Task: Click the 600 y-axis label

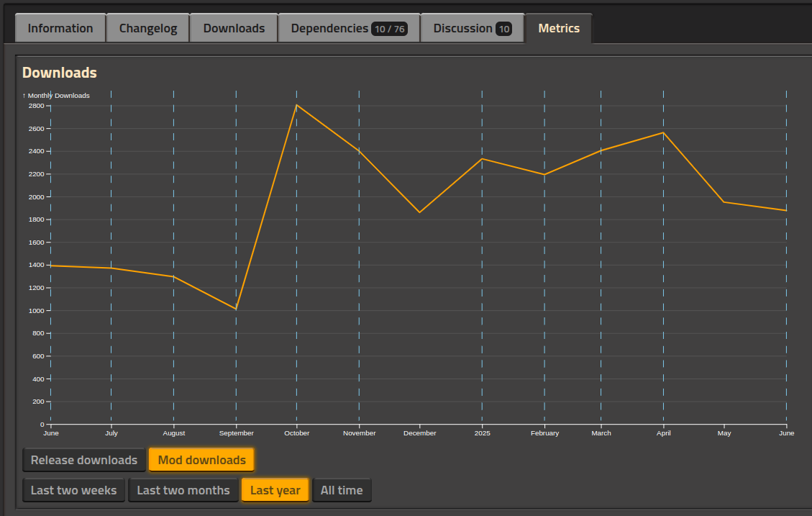Action: (38, 356)
